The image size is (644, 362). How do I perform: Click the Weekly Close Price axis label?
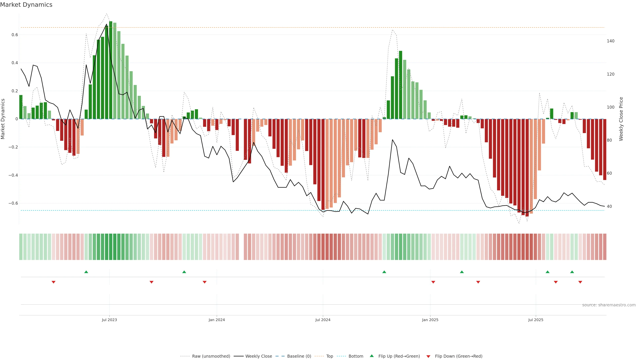pyautogui.click(x=621, y=119)
